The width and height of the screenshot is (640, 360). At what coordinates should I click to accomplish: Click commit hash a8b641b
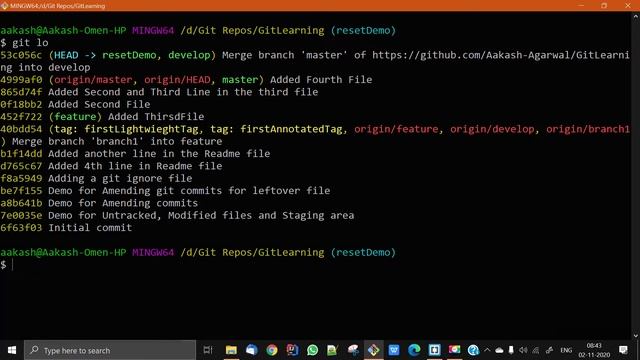[21, 203]
